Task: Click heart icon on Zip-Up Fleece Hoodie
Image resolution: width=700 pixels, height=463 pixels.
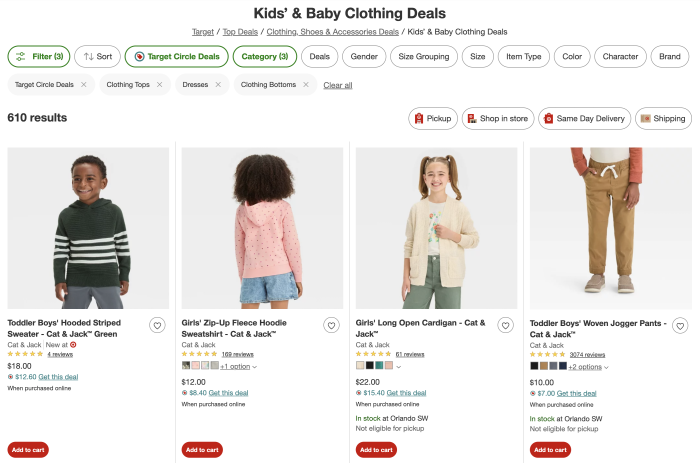Action: (331, 325)
